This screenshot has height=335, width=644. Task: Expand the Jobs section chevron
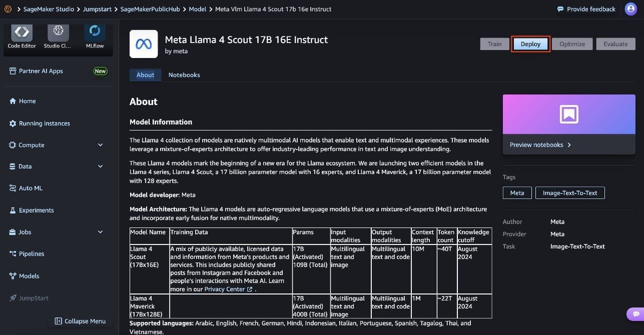101,232
